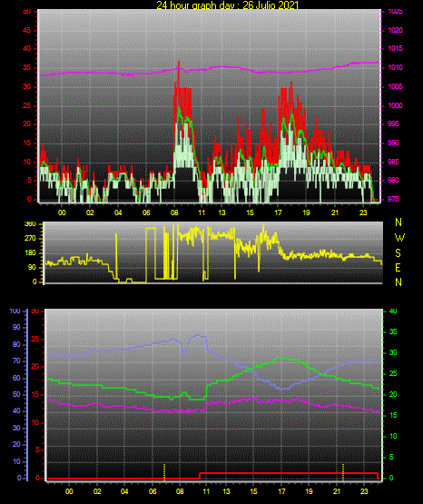
Task: Click hour label 06 under the bottom chart
Action: (x=152, y=491)
